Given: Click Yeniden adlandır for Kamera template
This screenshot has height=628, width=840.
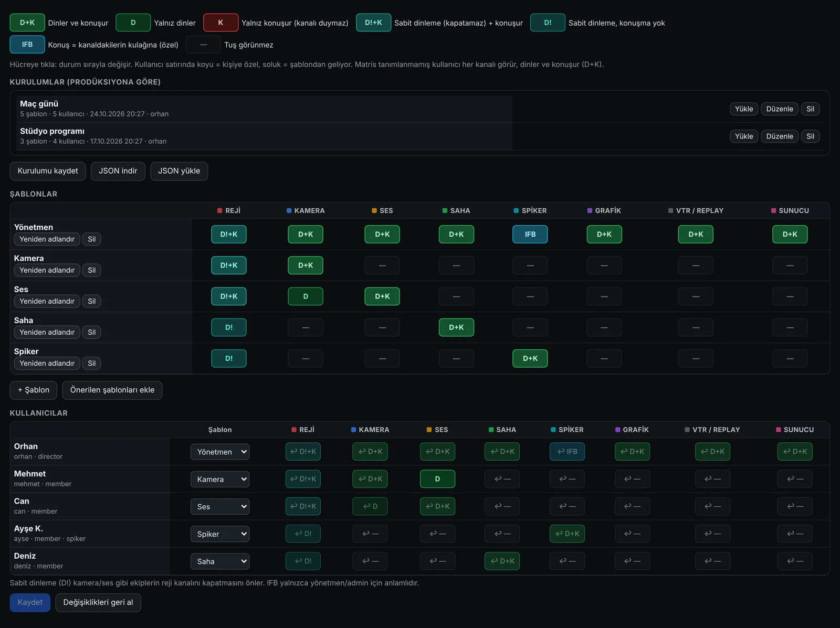Looking at the screenshot, I should [x=47, y=270].
